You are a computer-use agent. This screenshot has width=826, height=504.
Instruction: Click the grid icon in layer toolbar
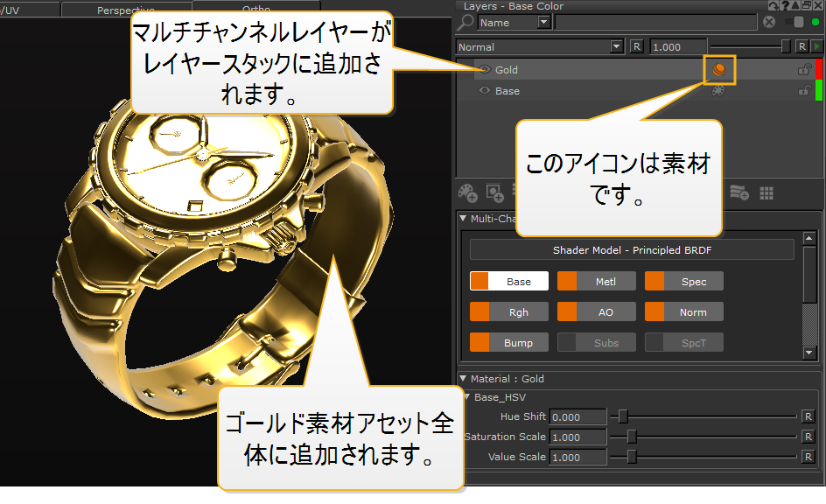pyautogui.click(x=766, y=192)
